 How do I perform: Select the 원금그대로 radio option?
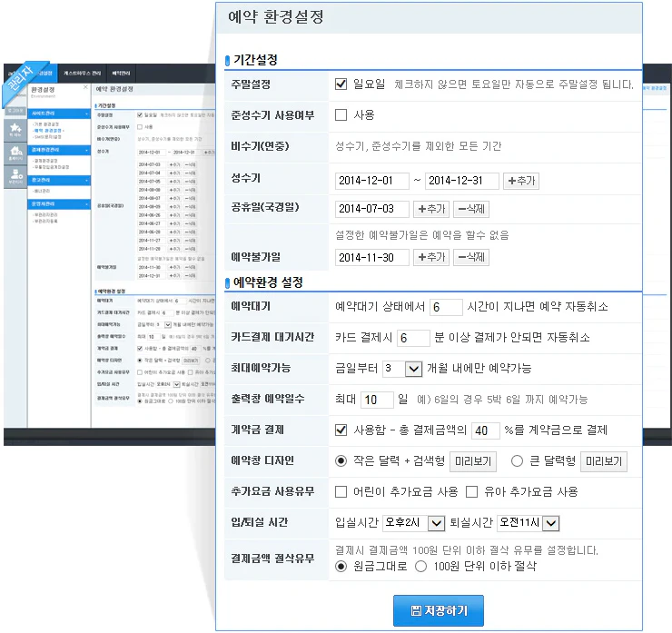click(341, 567)
